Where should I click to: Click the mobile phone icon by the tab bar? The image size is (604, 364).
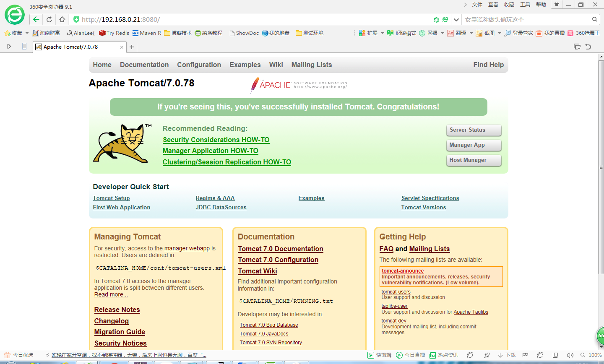(x=24, y=47)
